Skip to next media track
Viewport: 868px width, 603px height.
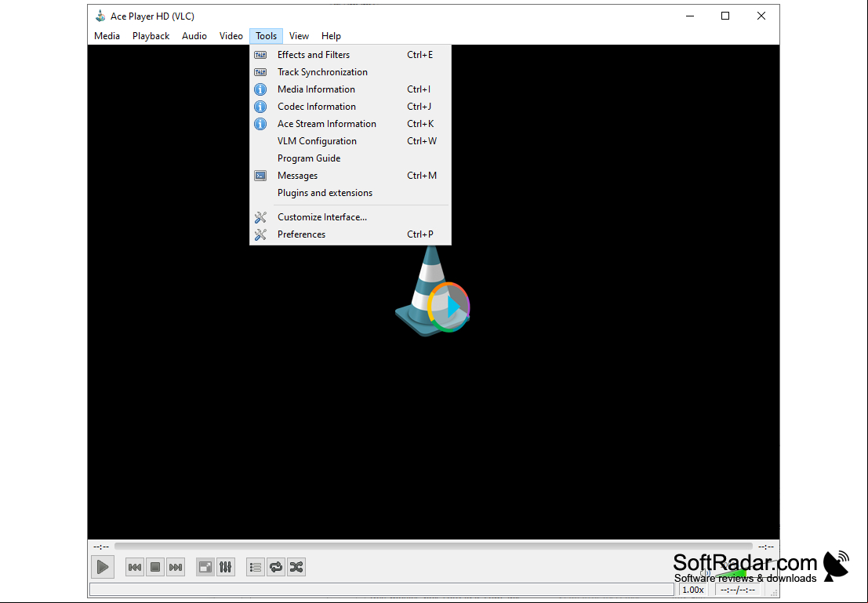tap(176, 566)
